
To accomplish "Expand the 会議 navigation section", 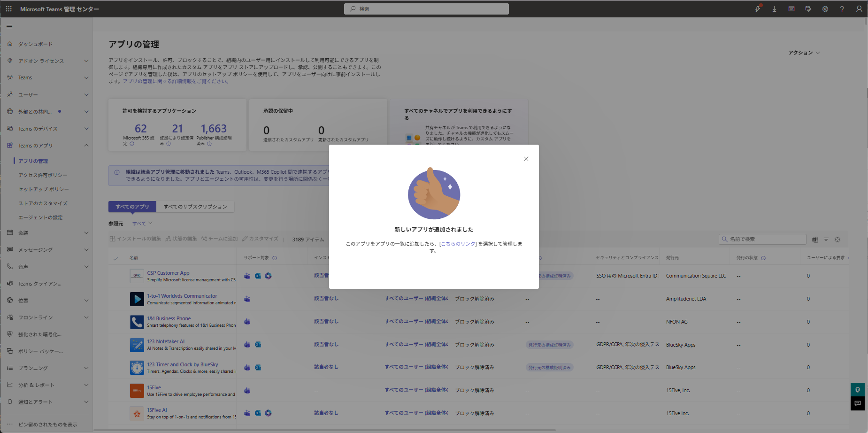I will 86,233.
